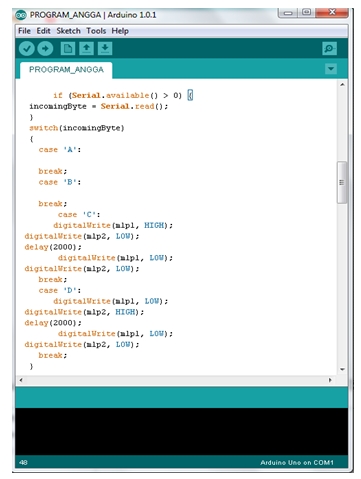Click the last break; line before closing brace
The image size is (361, 479).
(53, 355)
